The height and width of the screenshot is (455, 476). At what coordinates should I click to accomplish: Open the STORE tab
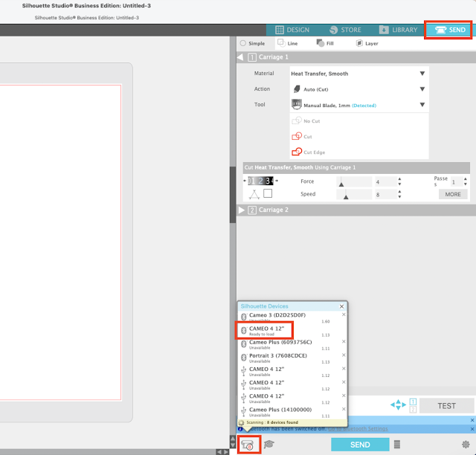345,30
